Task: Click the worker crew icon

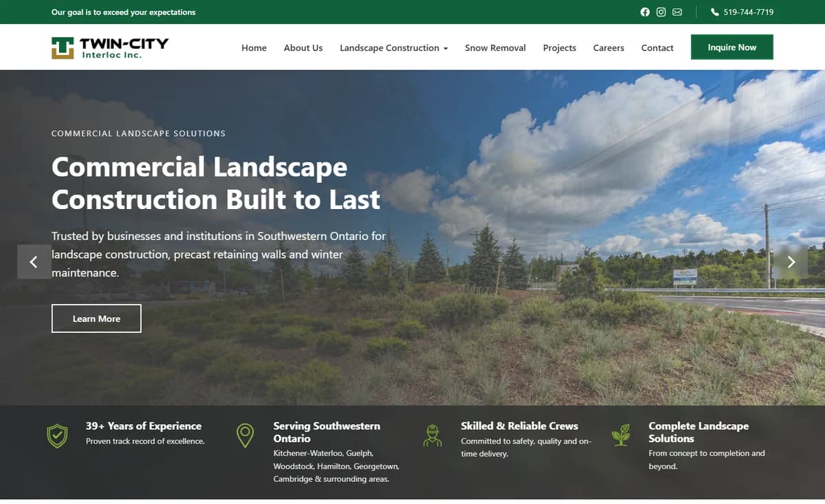Action: [432, 436]
